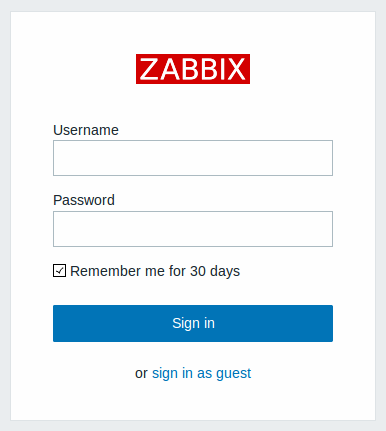Uncheck the 30 days remember option box
Viewport: 386px width, 431px height.
(x=59, y=271)
